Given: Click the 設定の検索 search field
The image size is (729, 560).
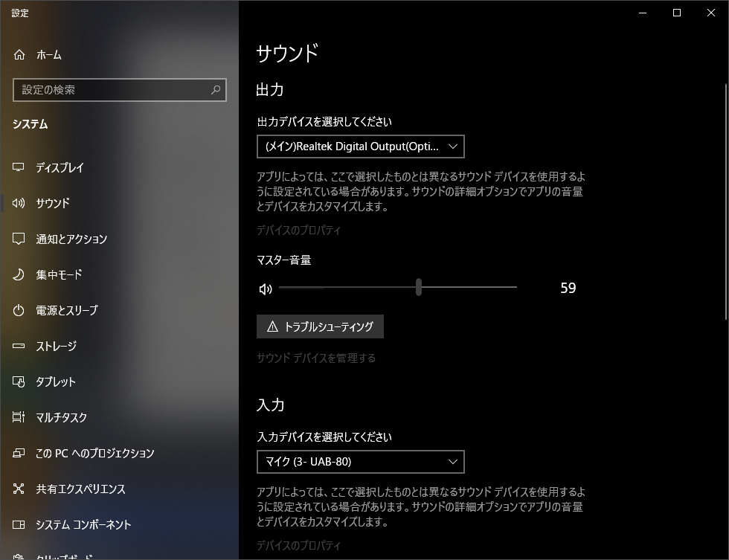Looking at the screenshot, I should [x=112, y=90].
